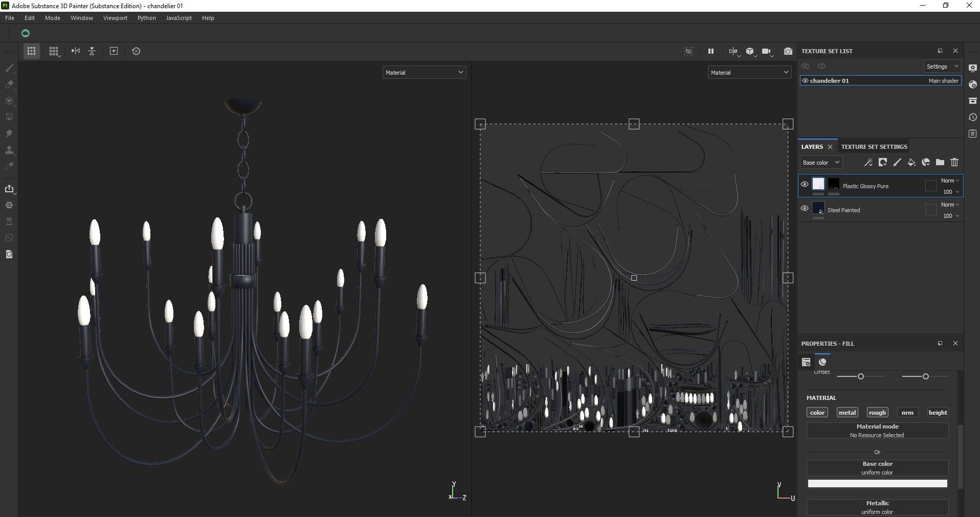980x517 pixels.
Task: Select the Paint brush tool
Action: pos(9,68)
